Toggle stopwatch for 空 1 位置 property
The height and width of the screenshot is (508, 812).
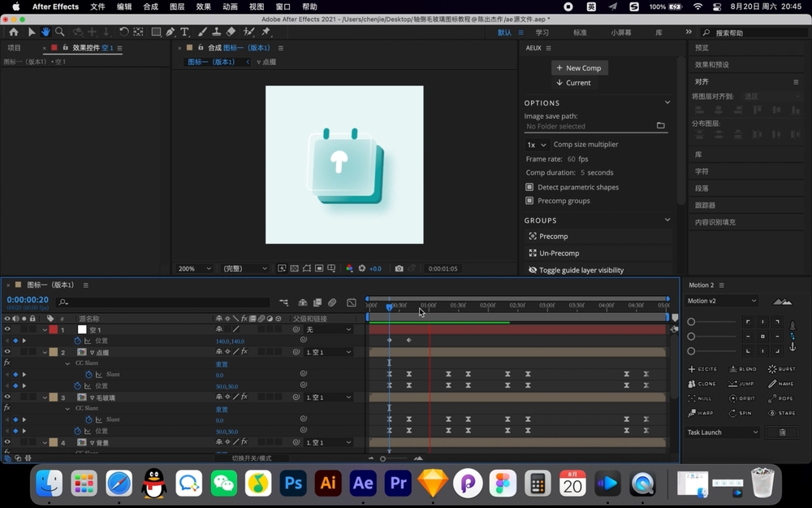(78, 341)
